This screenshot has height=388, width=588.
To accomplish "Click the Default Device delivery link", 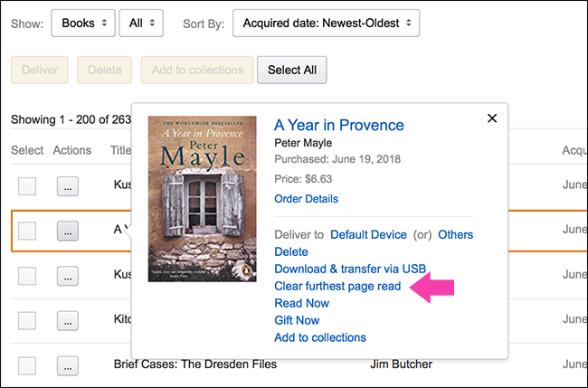I will click(369, 234).
